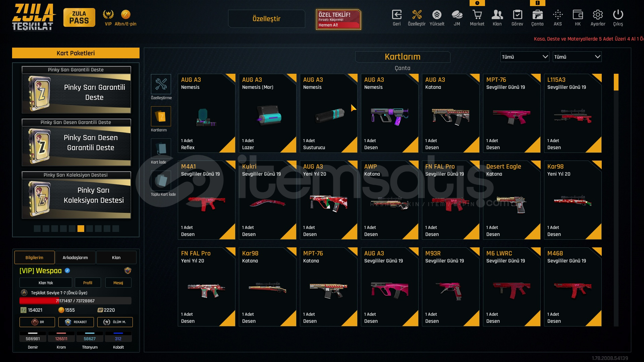Switch to the Arkadaşlarım tab
This screenshot has height=362, width=644.
(x=75, y=257)
